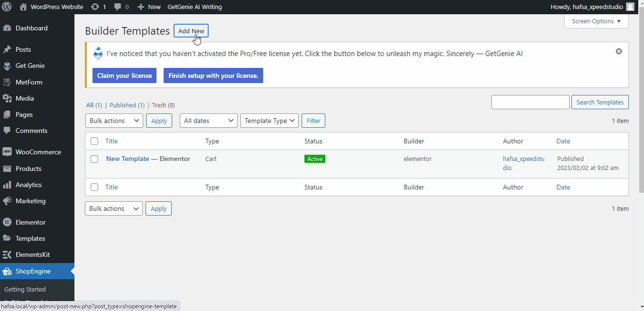Focus the template search input field

(x=530, y=102)
